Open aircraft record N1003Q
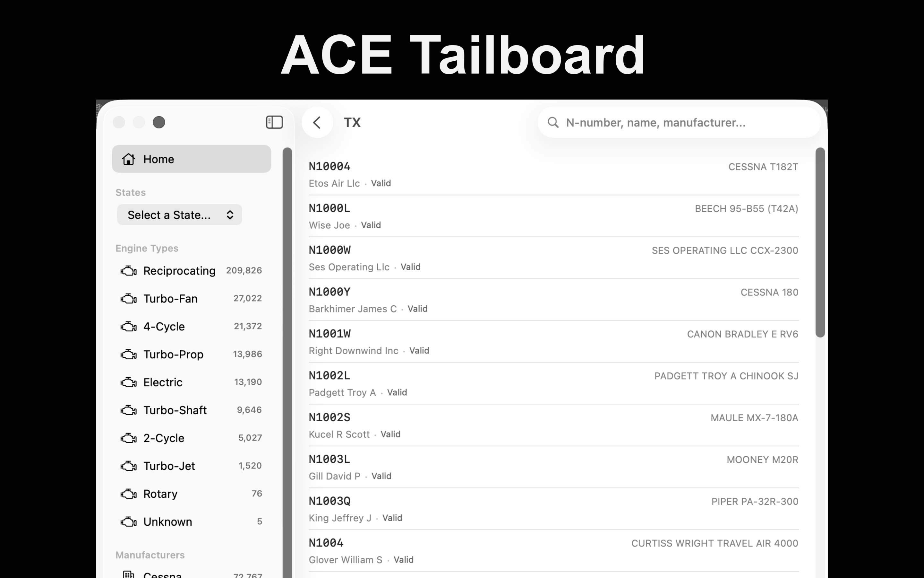 pyautogui.click(x=554, y=509)
